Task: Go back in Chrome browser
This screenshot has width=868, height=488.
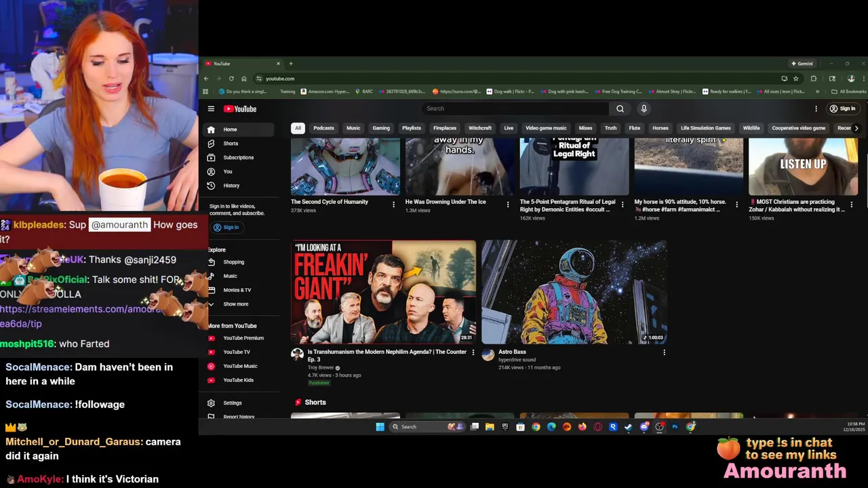Action: pyautogui.click(x=206, y=79)
